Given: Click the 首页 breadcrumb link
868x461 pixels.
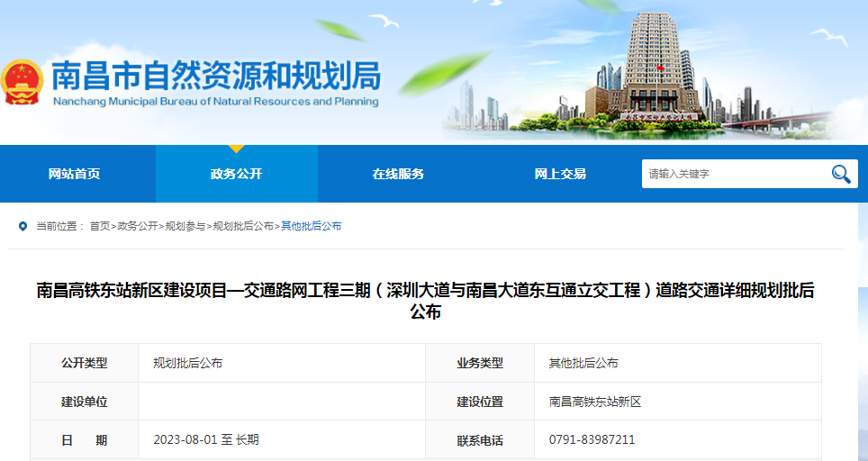Looking at the screenshot, I should click(x=99, y=226).
